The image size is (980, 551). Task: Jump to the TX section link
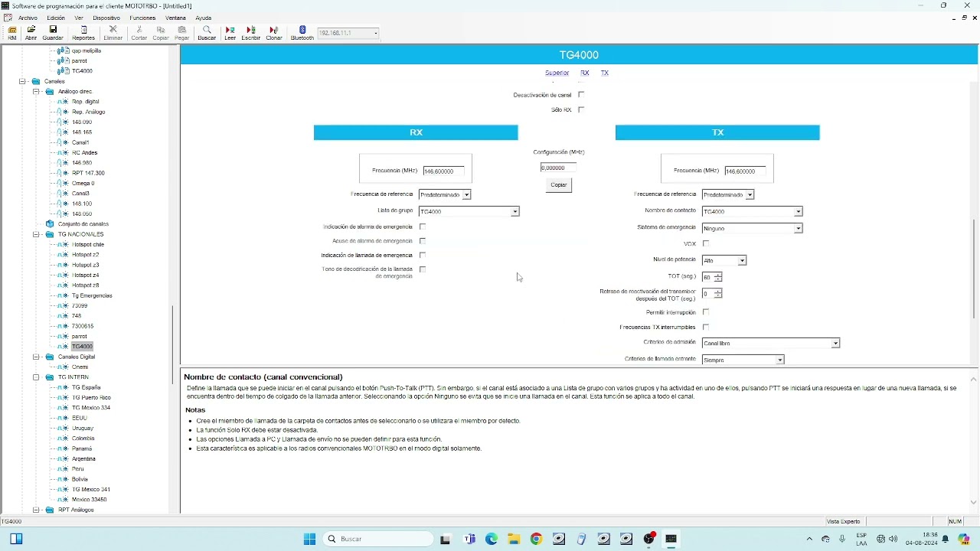(605, 73)
